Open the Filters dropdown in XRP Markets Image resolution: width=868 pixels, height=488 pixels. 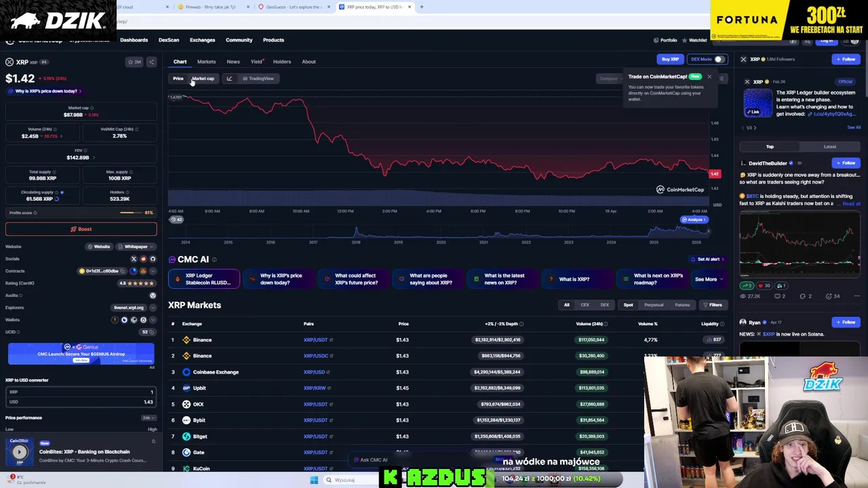coord(713,305)
